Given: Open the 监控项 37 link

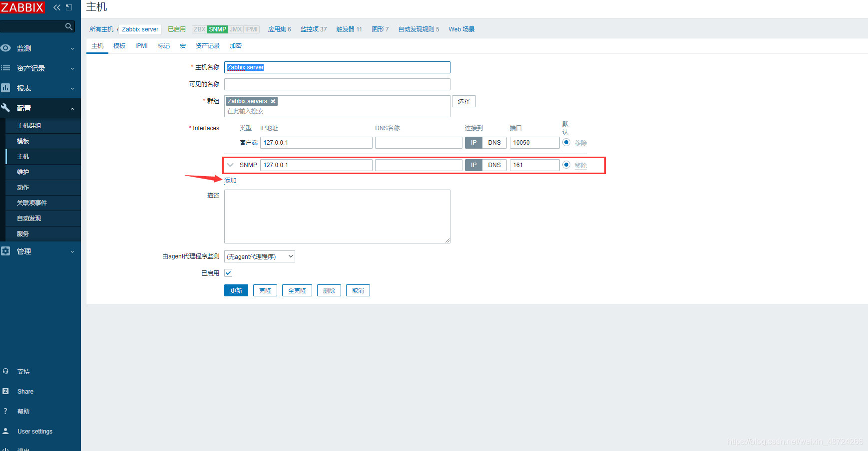Looking at the screenshot, I should (x=314, y=29).
